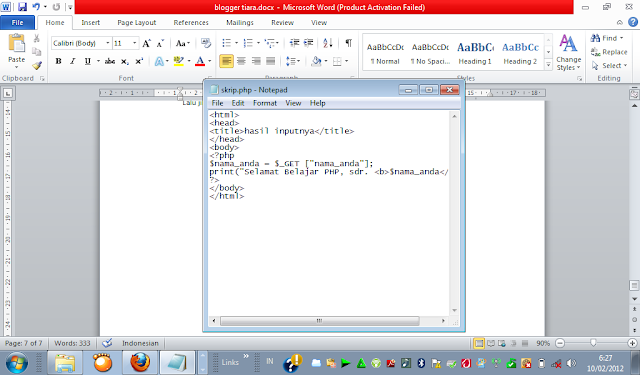Click Save icon in Quick Access Toolbar
This screenshot has height=375, width=640.
[x=22, y=7]
